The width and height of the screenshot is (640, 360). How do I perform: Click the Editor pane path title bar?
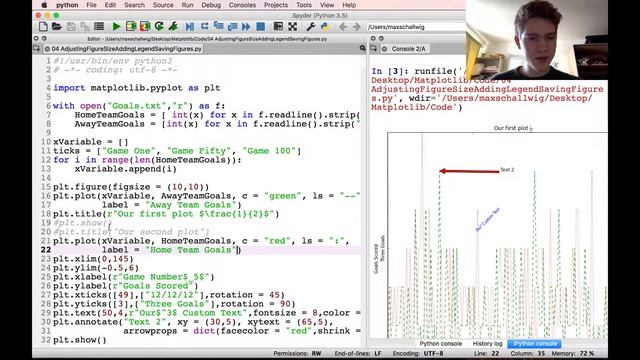(x=207, y=39)
